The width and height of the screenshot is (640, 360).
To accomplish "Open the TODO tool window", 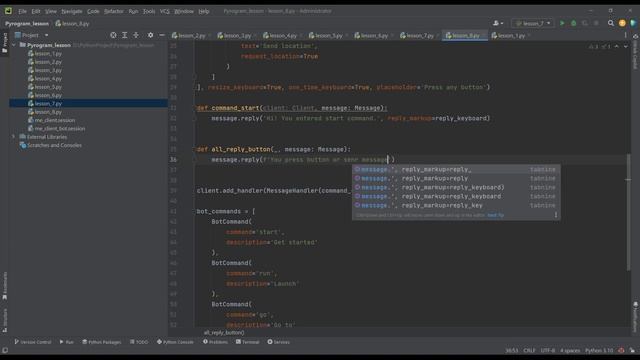I will tap(139, 342).
